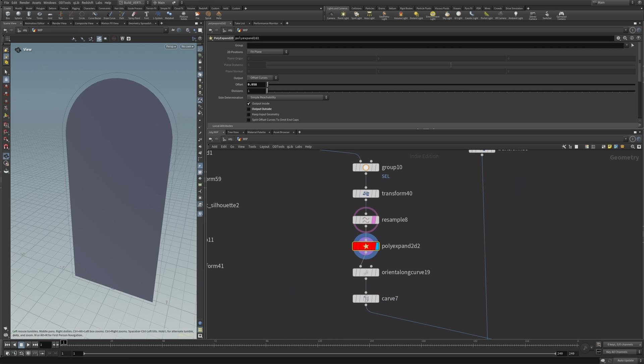Select the Gamepad Camera tool
Image resolution: width=644 pixels, height=364 pixels.
pos(561,15)
